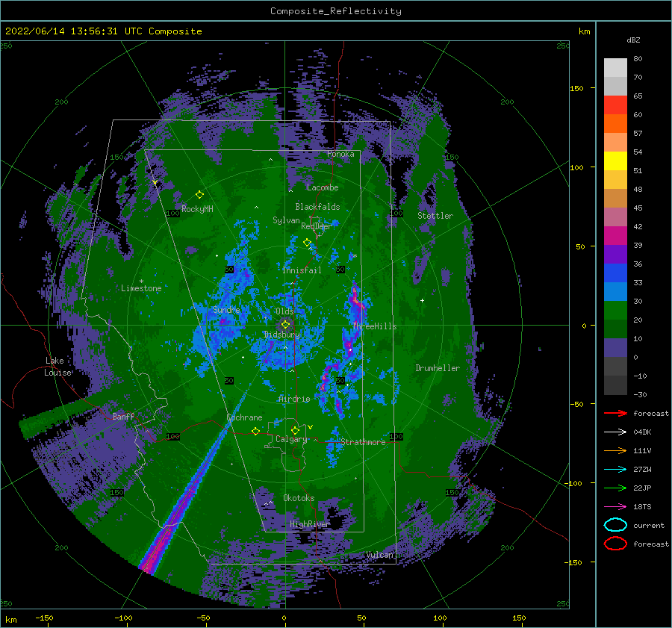Click the HighRiver town label

click(310, 524)
